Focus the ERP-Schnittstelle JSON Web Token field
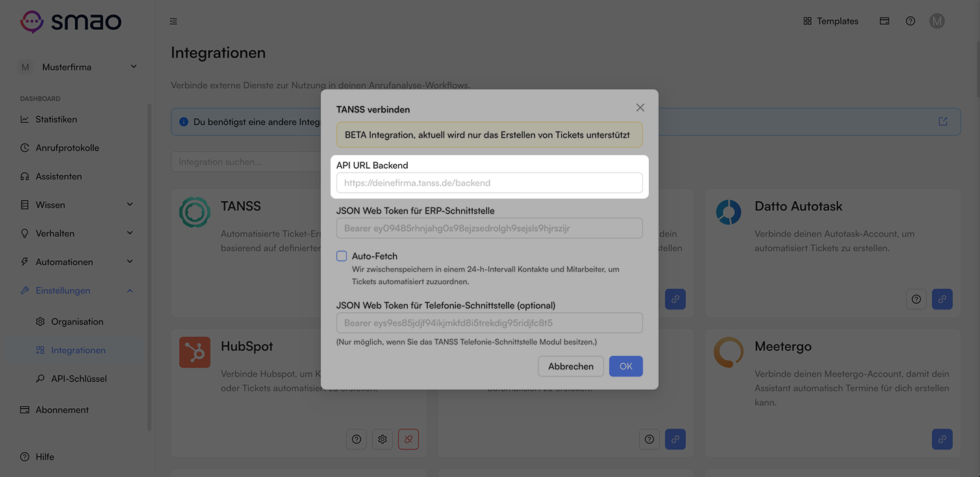Screen dimensions: 980x477 click(x=490, y=228)
